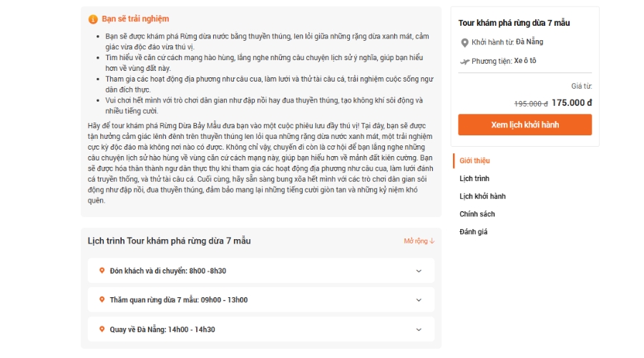This screenshot has width=644, height=358.
Task: Click pin icon for Thăm quan rừng dừa
Action: pyautogui.click(x=102, y=300)
